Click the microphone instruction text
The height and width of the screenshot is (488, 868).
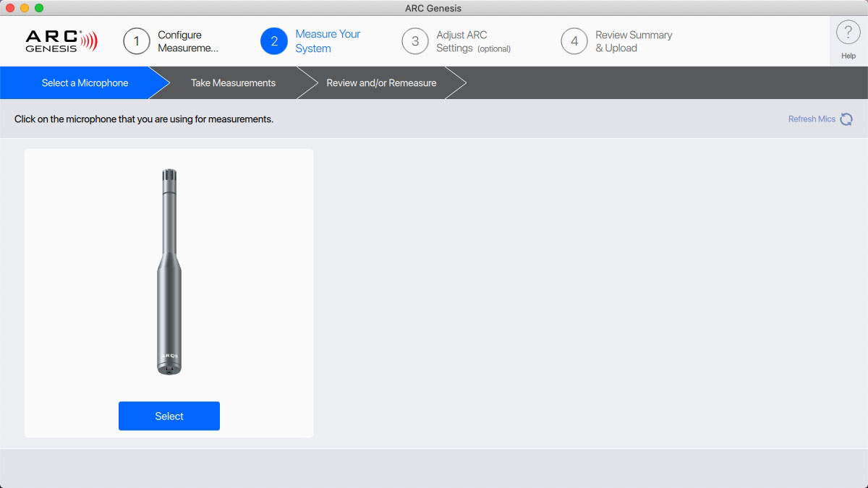[144, 119]
